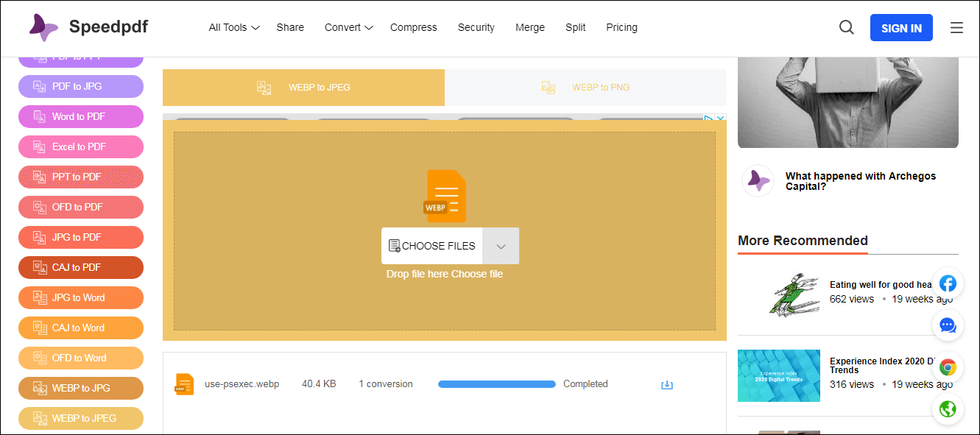
Task: Open the chat message floating icon
Action: (x=948, y=325)
